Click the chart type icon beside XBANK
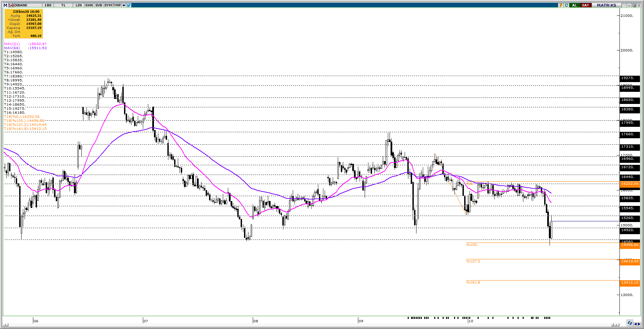The width and height of the screenshot is (644, 329). 11,5
